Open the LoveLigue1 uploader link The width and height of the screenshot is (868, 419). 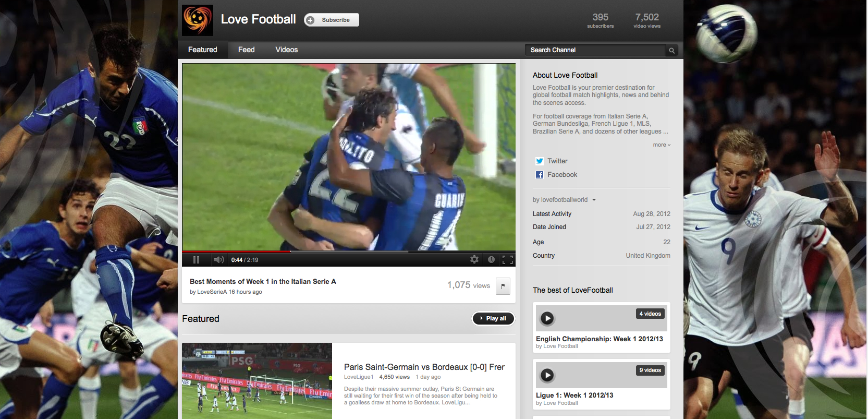pos(359,377)
